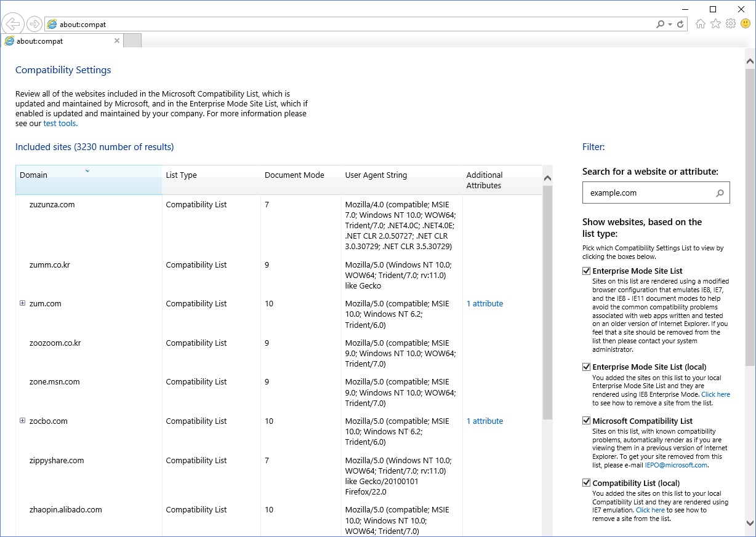
Task: Click the page scroll up arrow
Action: point(750,61)
